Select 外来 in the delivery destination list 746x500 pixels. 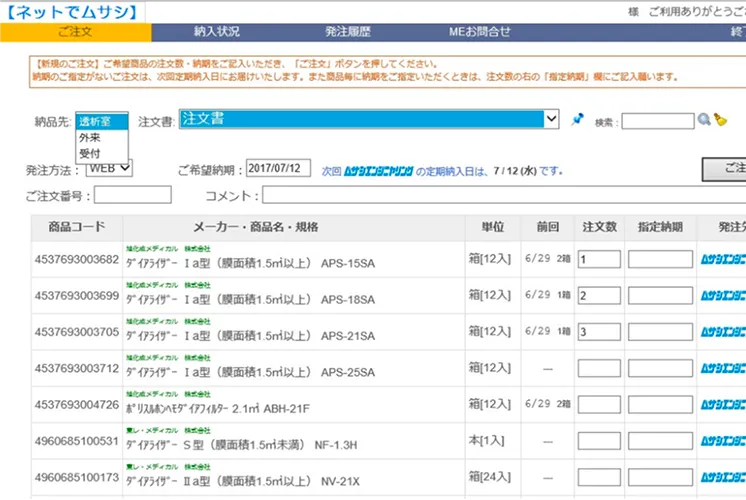(x=102, y=137)
